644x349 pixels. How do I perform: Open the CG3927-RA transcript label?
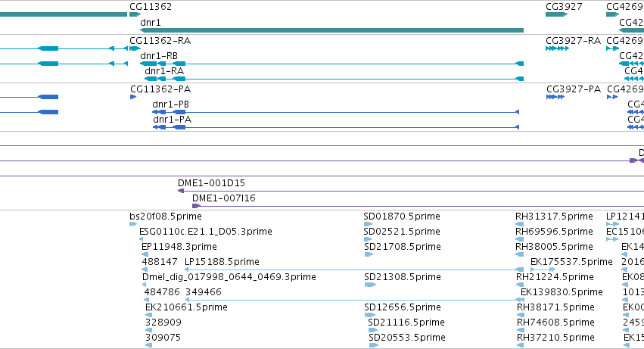point(574,41)
